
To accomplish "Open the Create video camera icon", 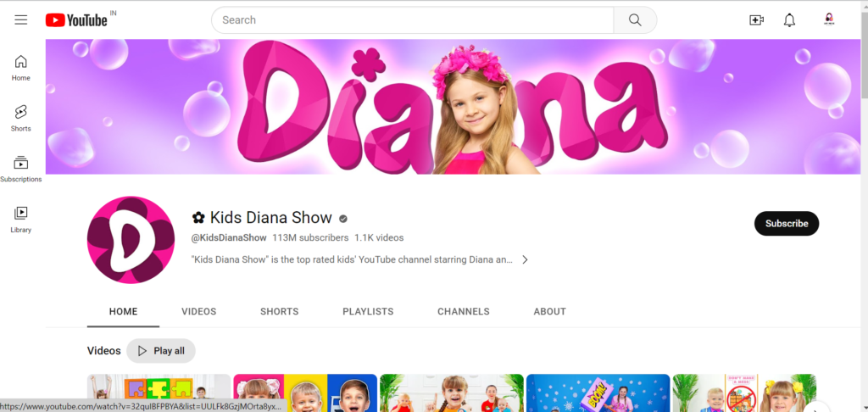I will click(756, 20).
